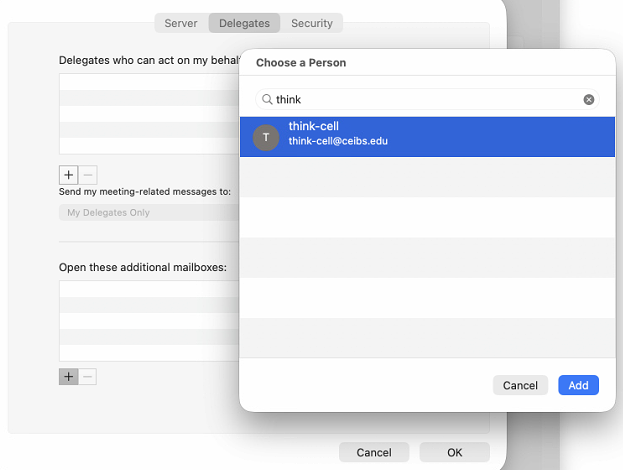
Task: Cancel the Choose a Person dialog
Action: (x=520, y=385)
